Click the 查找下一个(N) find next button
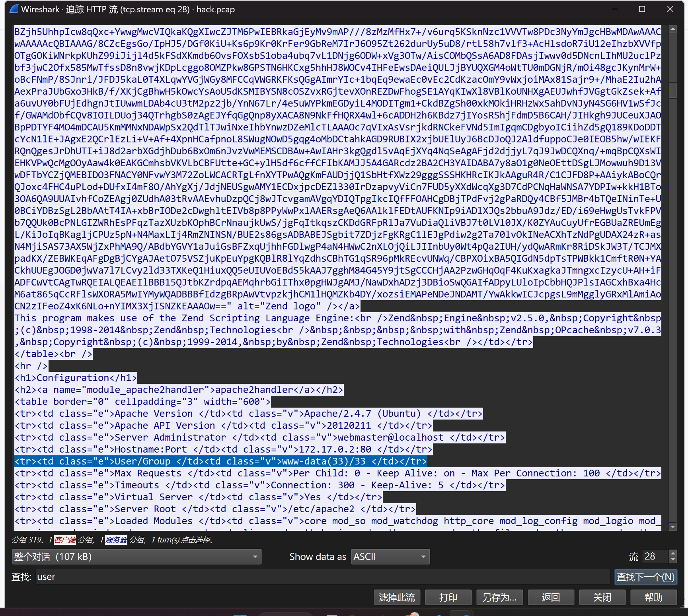The width and height of the screenshot is (688, 616). click(x=645, y=577)
